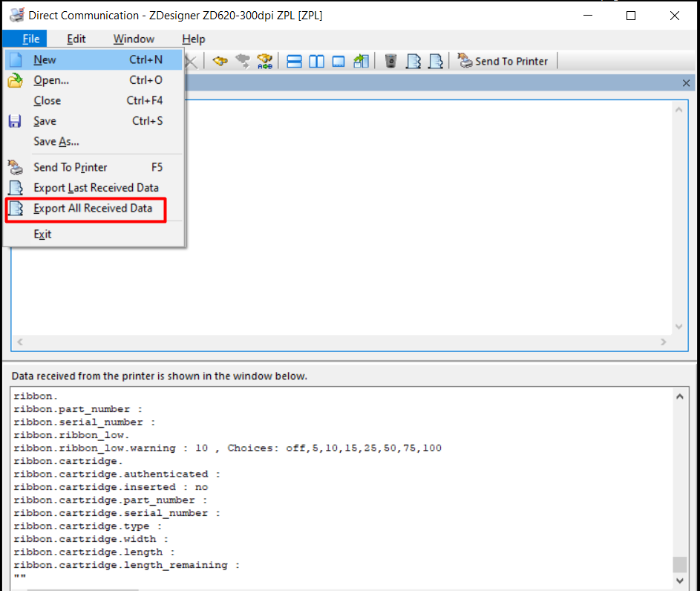This screenshot has width=700, height=591.
Task: Click the second export document icon in the toolbar
Action: 436,61
